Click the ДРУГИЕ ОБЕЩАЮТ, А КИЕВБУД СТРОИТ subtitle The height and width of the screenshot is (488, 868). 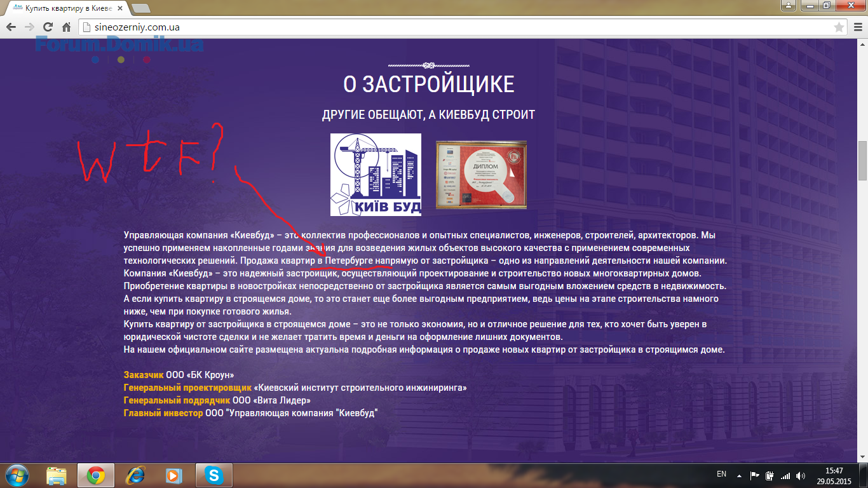click(429, 115)
